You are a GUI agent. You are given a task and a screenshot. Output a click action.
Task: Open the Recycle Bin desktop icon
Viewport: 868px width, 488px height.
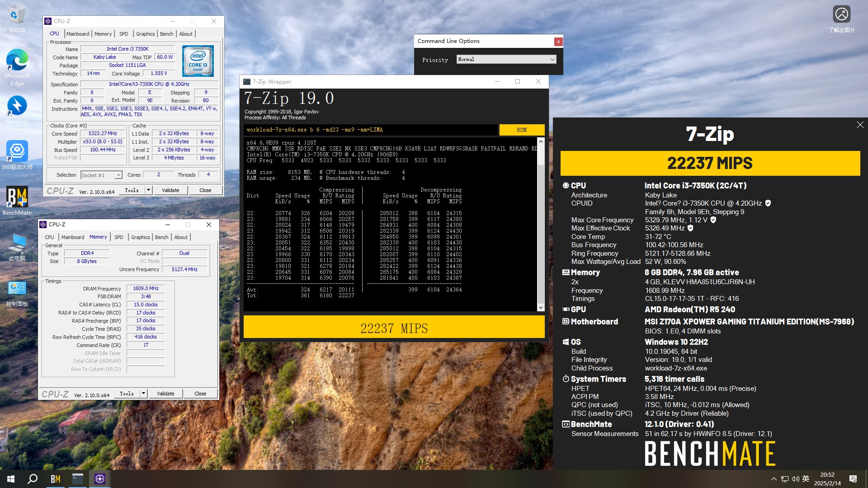click(x=17, y=18)
